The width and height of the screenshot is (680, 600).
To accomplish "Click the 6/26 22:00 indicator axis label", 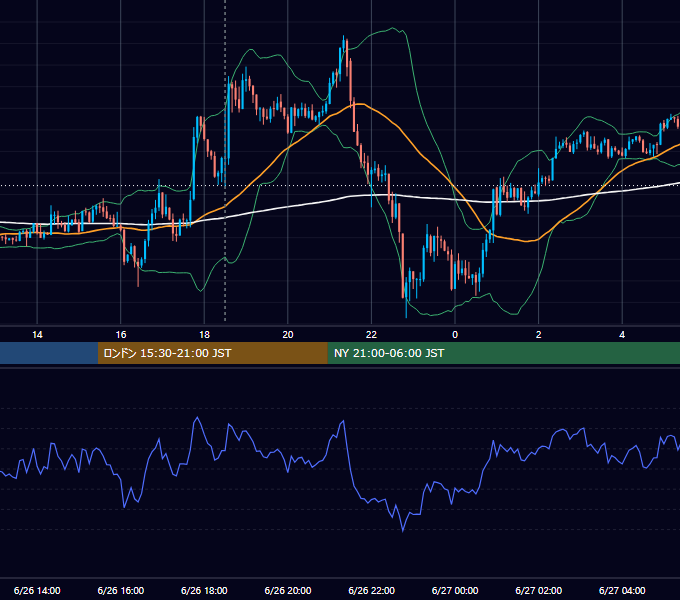I will pos(372,590).
